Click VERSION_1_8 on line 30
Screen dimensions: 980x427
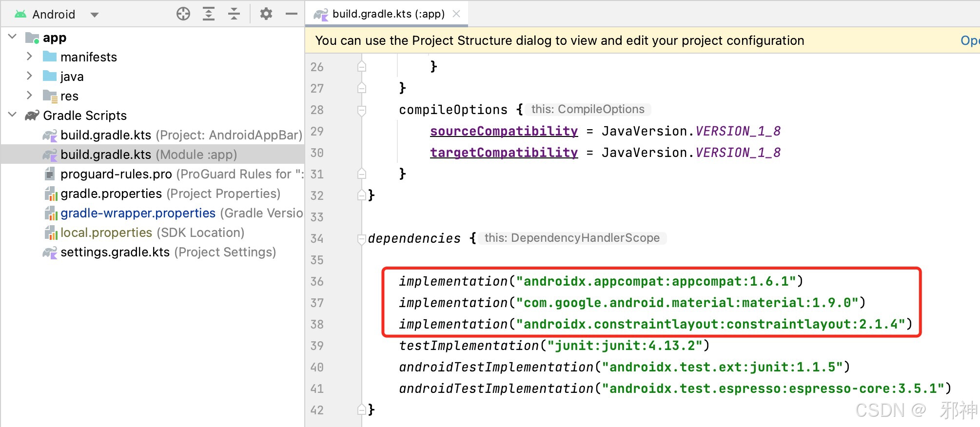tap(738, 153)
